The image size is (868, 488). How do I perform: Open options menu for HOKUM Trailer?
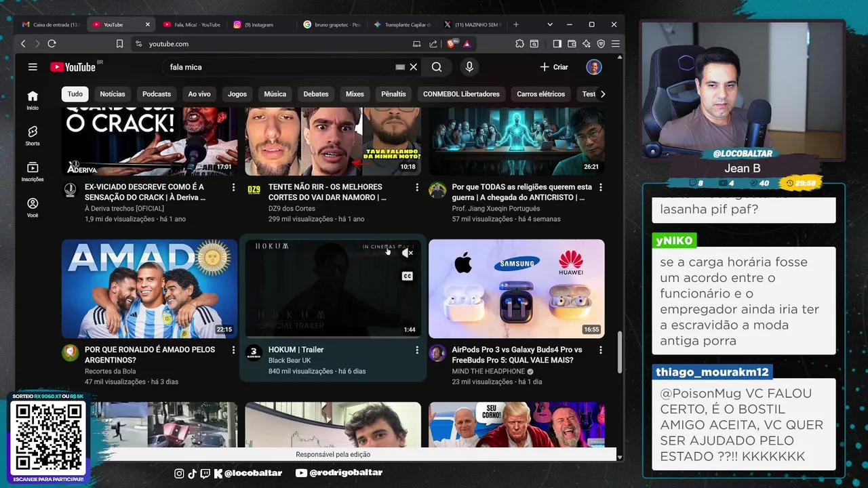417,350
